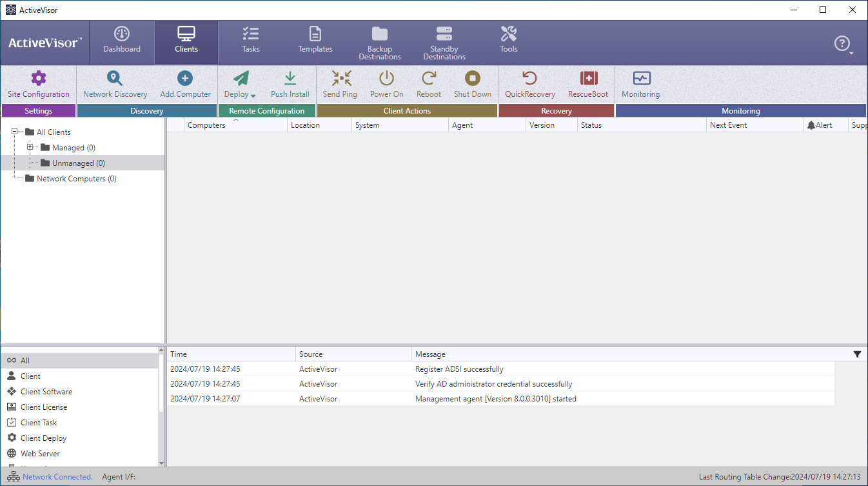Open the Monitoring tool

[641, 85]
